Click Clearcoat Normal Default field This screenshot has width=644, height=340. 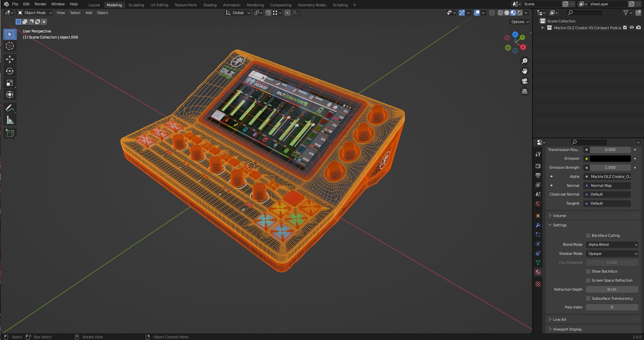[x=607, y=194]
